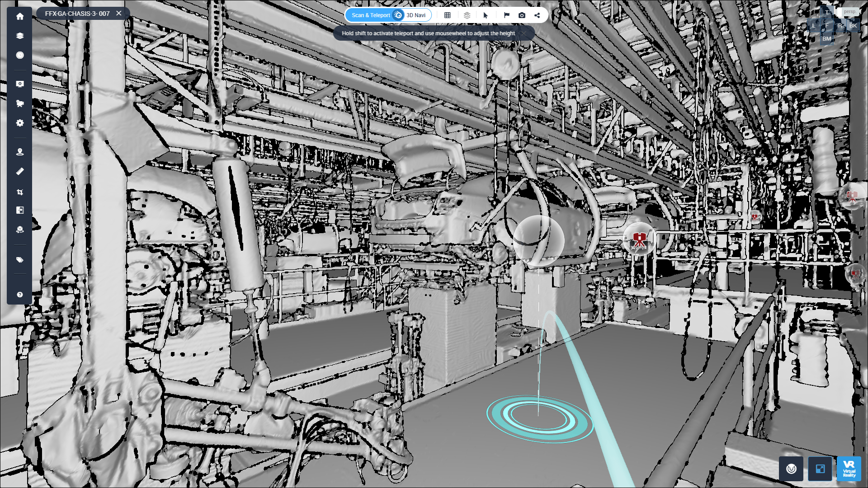Screen dimensions: 868x488
Task: Click the red scanner position marker bubble
Action: click(639, 239)
